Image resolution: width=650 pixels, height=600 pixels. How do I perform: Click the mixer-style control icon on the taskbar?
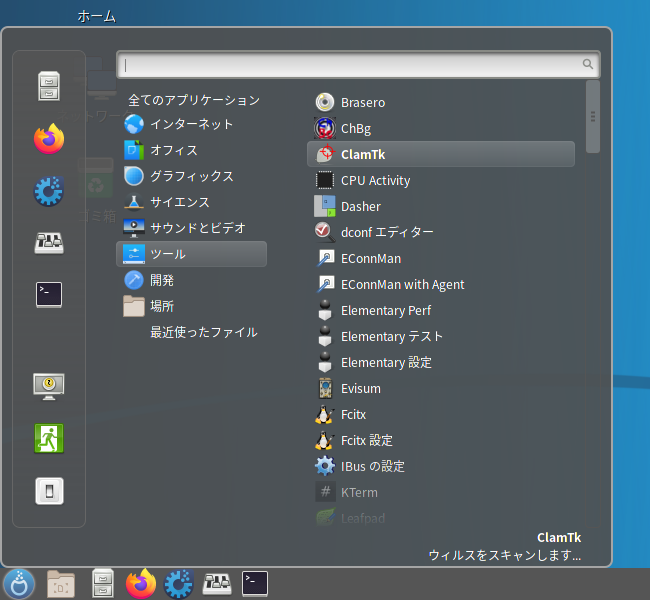coord(217,584)
